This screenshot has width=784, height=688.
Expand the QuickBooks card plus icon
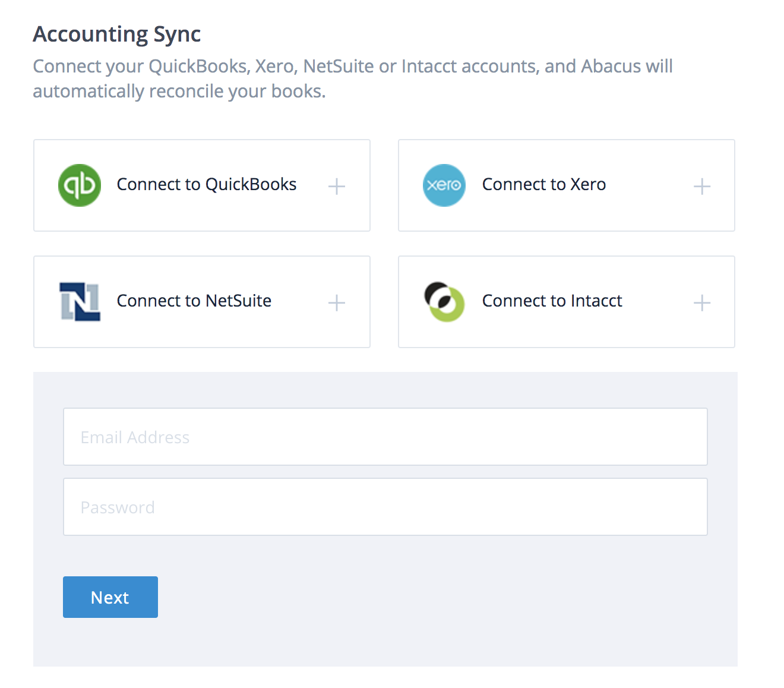[337, 187]
